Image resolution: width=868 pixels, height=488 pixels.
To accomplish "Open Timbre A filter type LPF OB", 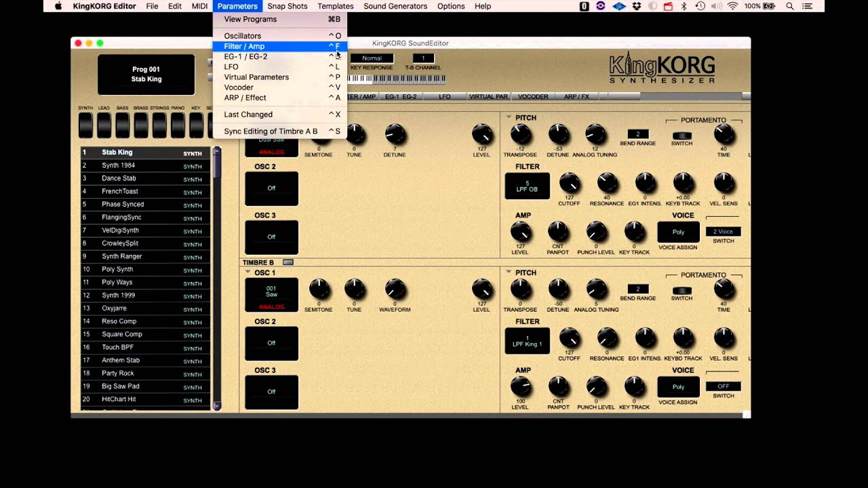I will click(527, 186).
